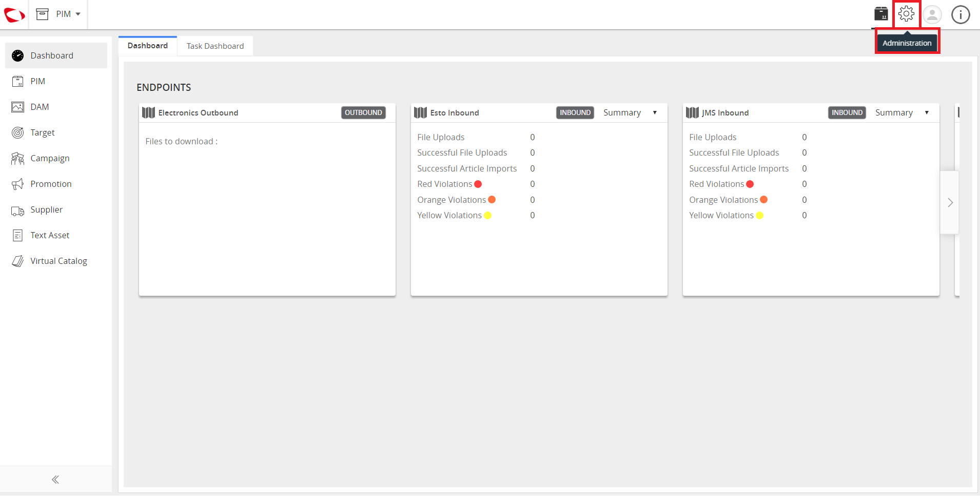Open Text Asset in the sidebar

pos(56,235)
